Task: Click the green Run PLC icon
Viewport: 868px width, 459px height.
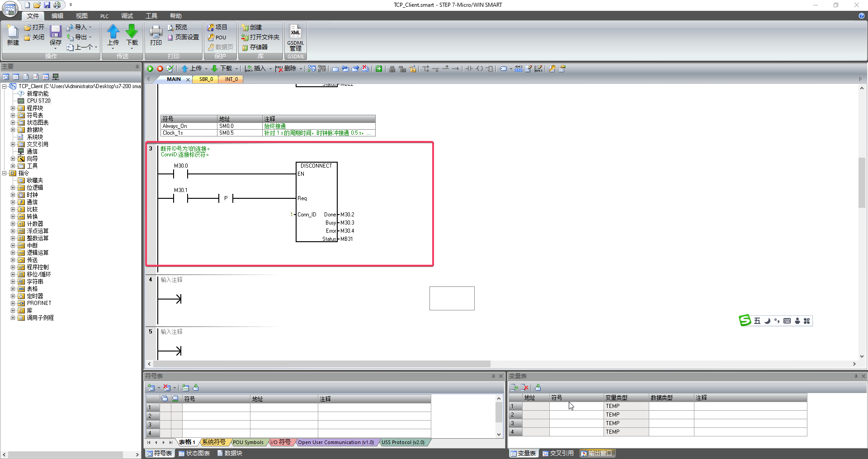Action: pyautogui.click(x=150, y=69)
